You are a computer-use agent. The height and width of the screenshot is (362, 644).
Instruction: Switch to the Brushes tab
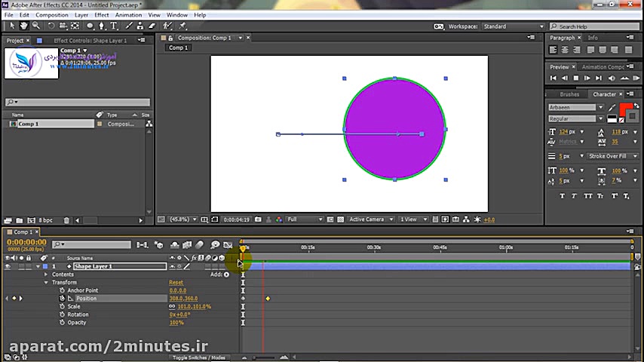569,94
